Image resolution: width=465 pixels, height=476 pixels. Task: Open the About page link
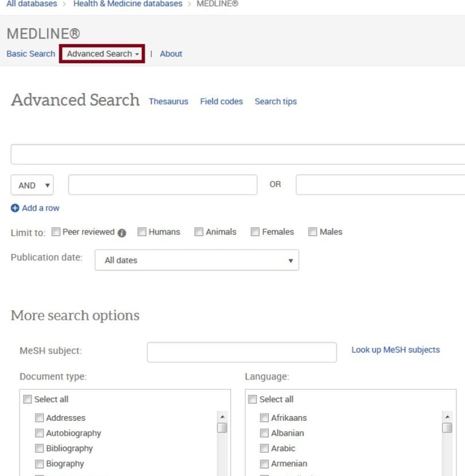pyautogui.click(x=171, y=54)
